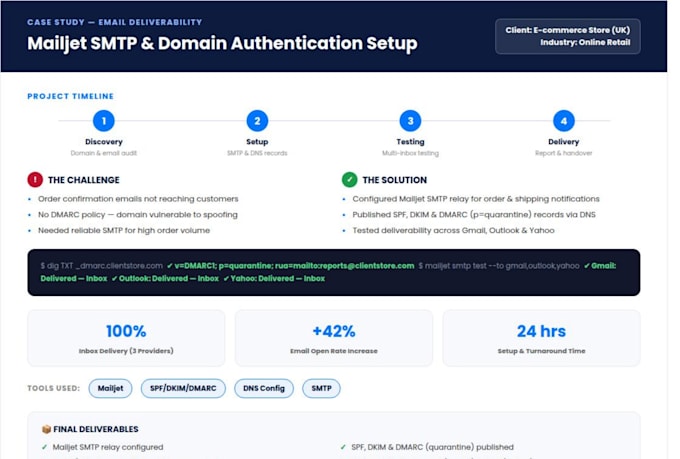Select the SPF/DKIM/DMARC tool tag

[183, 388]
